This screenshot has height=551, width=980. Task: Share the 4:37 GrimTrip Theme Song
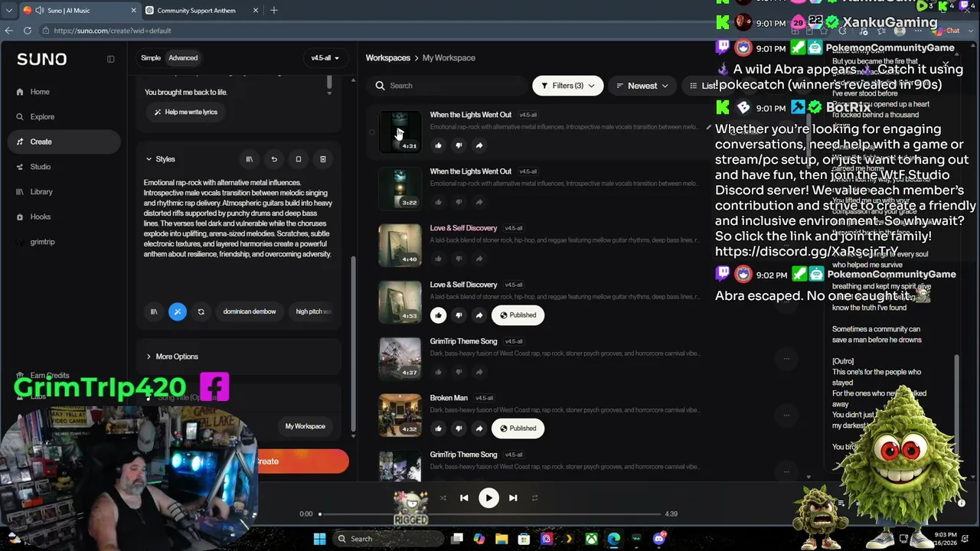pos(479,372)
